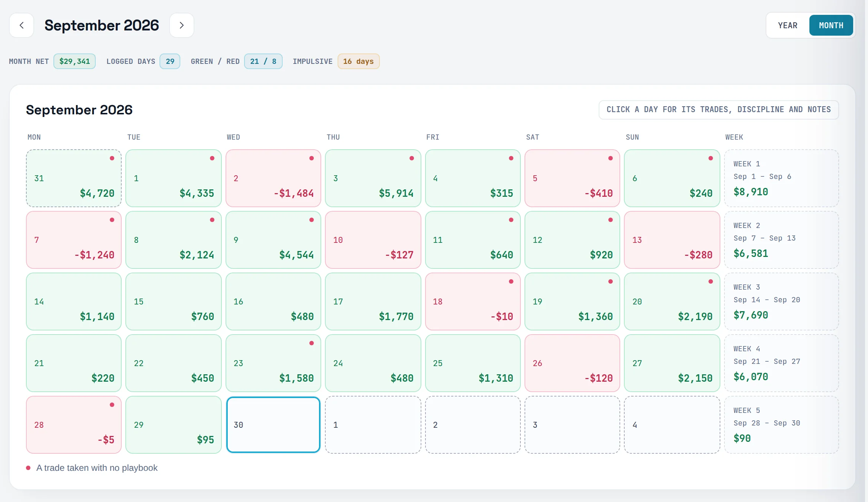Select day 3 with $5,914 profit

click(x=373, y=178)
